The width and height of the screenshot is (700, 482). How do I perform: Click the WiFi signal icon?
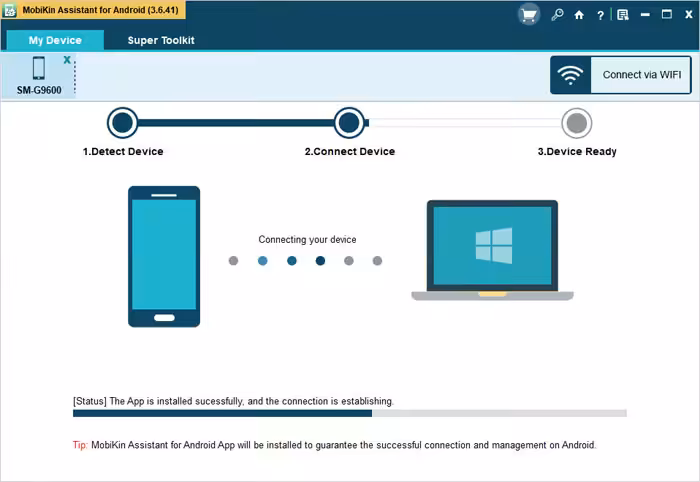(x=571, y=75)
